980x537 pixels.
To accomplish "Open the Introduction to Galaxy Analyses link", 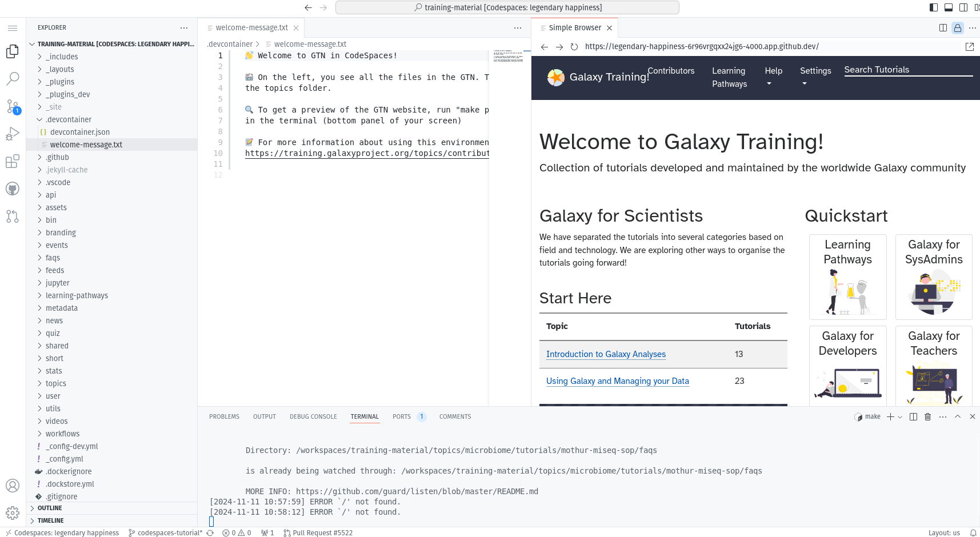I will (x=606, y=354).
